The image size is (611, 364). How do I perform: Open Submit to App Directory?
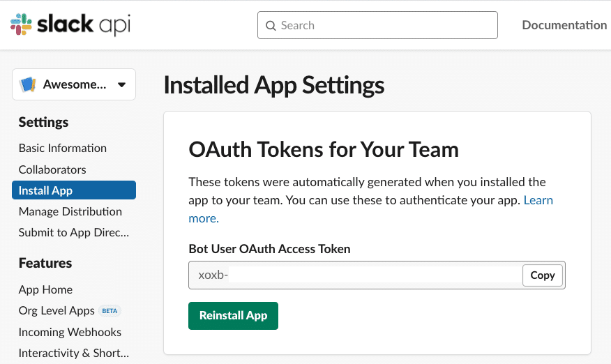pos(74,232)
